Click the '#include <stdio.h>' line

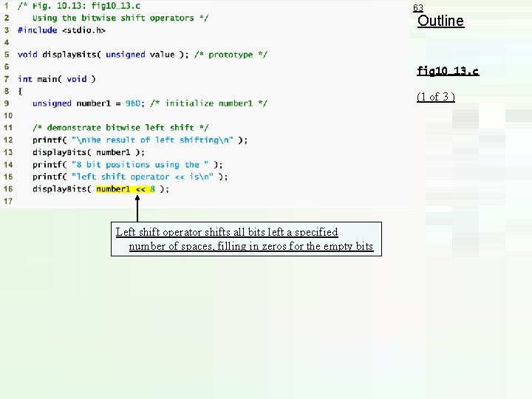tap(61, 30)
